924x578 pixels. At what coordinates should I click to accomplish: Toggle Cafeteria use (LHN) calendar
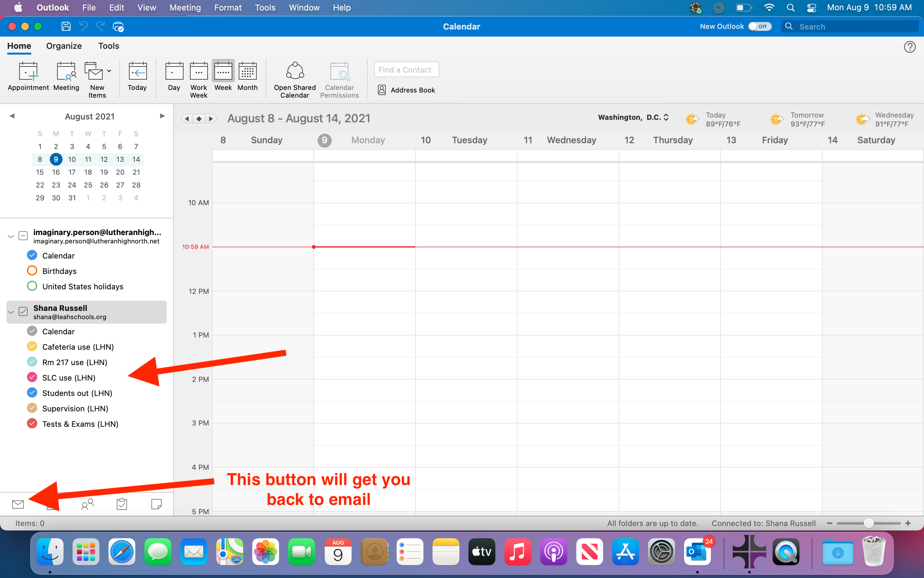pos(32,346)
